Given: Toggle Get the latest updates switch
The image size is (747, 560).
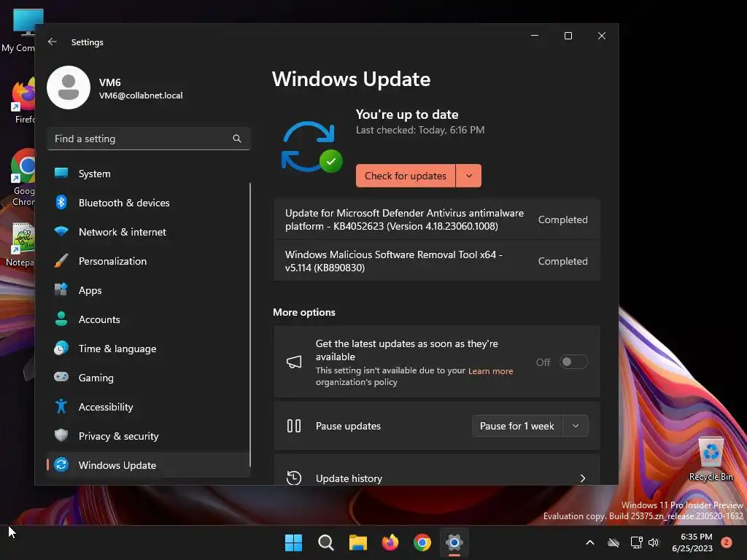Looking at the screenshot, I should tap(573, 362).
